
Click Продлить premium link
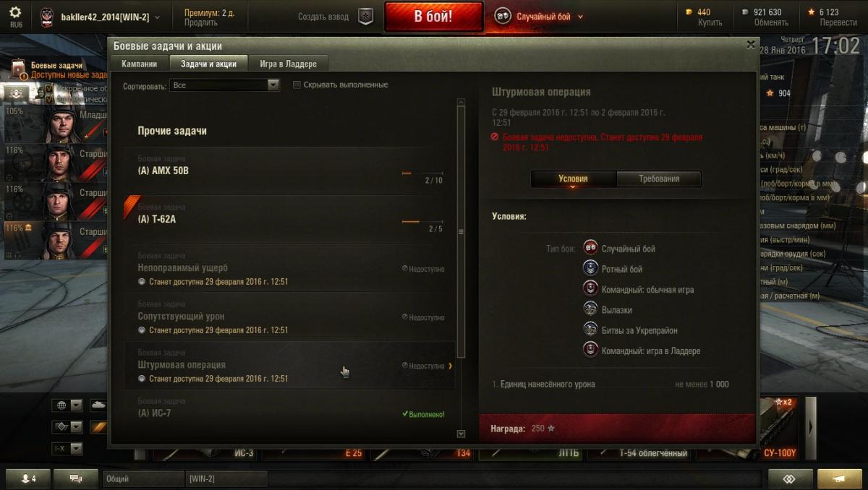click(x=200, y=22)
